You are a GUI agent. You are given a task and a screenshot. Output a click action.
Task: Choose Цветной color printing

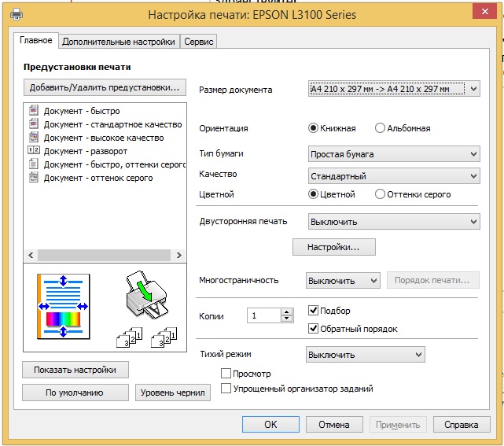tap(313, 194)
